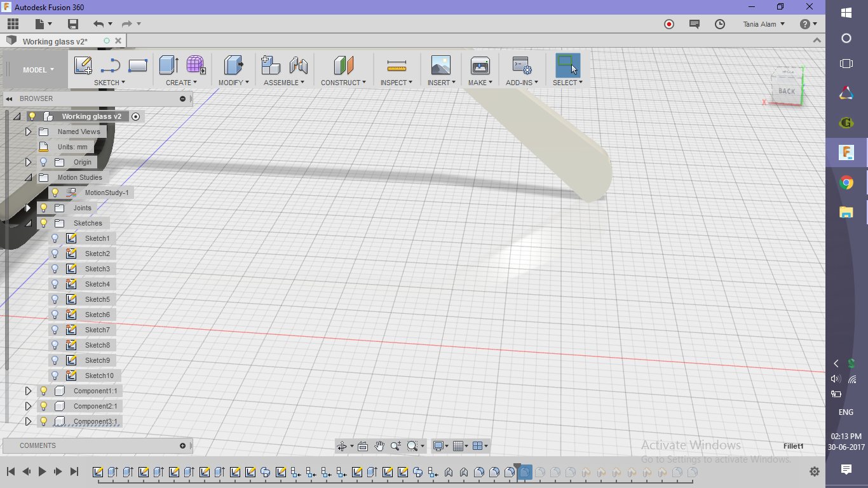Viewport: 868px width, 488px height.
Task: Jump to the timeline end
Action: (74, 471)
